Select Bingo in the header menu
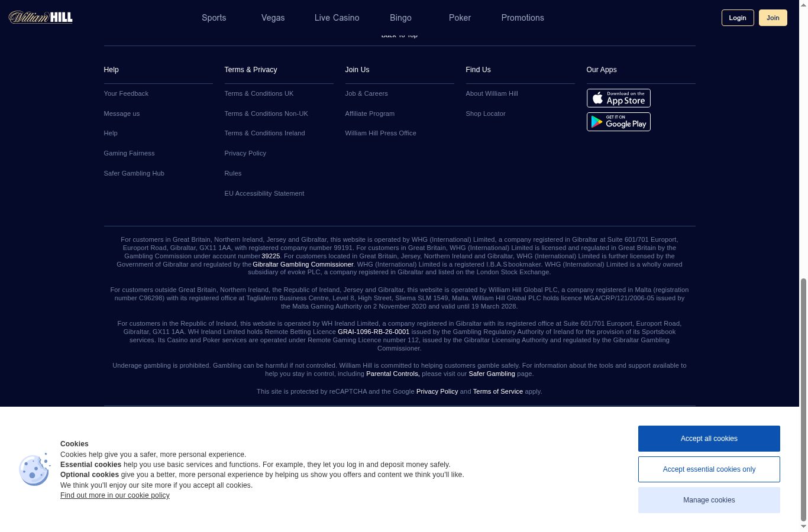This screenshot has width=808, height=532. coord(400,18)
